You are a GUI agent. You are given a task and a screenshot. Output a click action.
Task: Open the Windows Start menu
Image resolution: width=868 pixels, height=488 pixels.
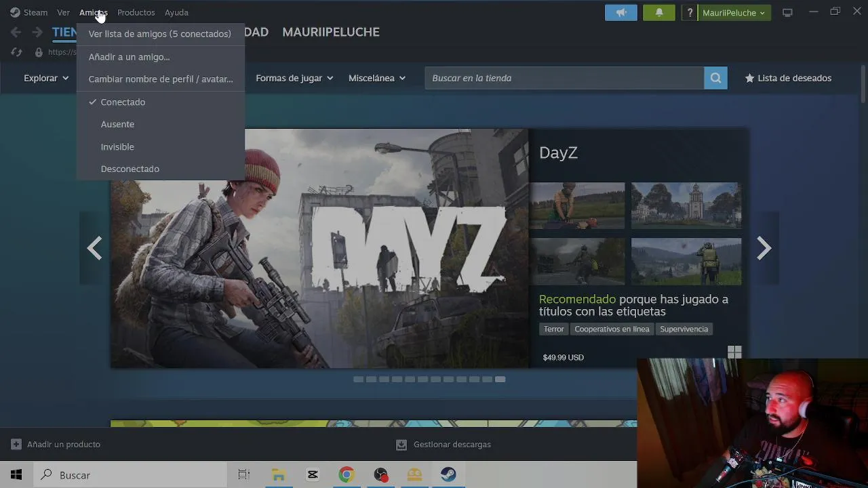[16, 474]
